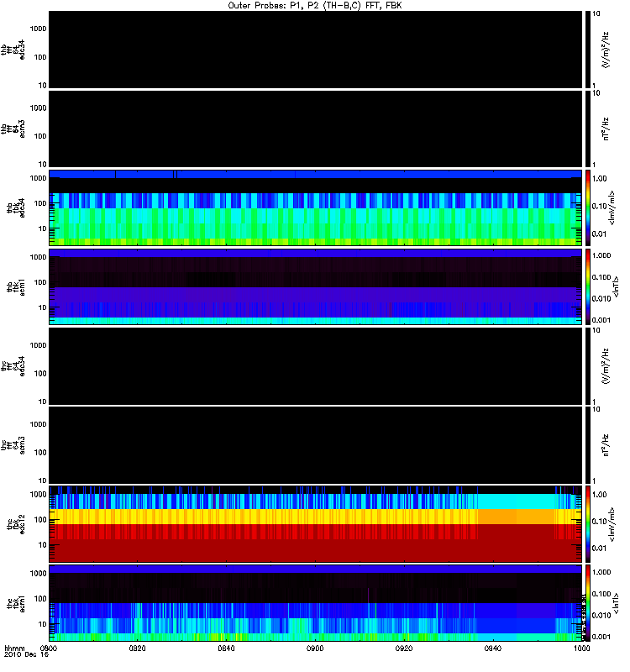Click the rainbow color bar of thc fbk edc12 panel
The width and height of the screenshot is (630, 672).
coord(588,523)
